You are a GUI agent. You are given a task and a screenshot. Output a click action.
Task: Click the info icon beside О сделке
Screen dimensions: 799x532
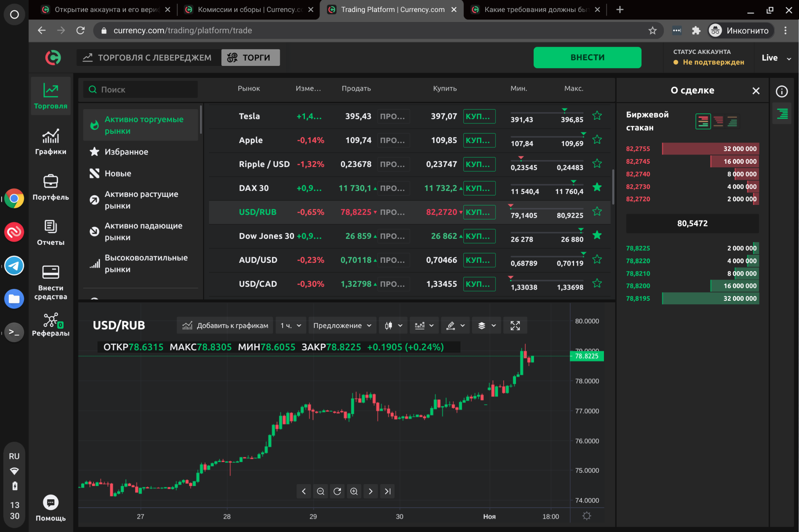(781, 91)
